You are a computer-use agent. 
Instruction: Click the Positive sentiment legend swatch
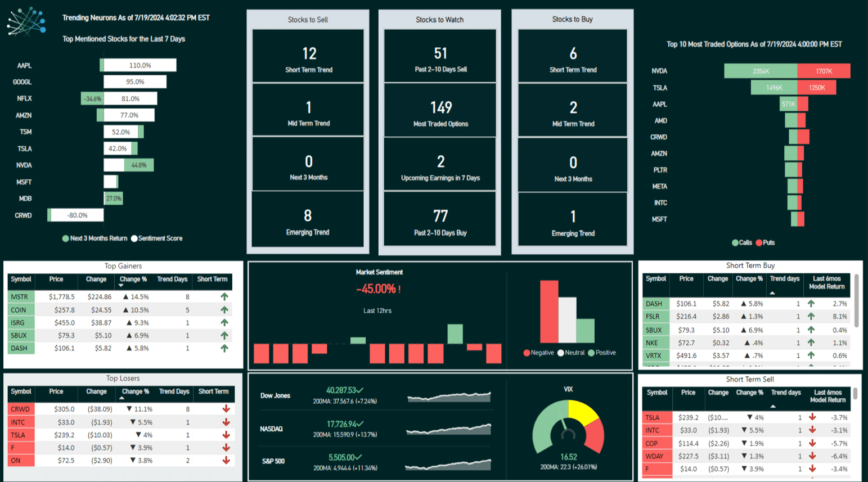point(591,353)
